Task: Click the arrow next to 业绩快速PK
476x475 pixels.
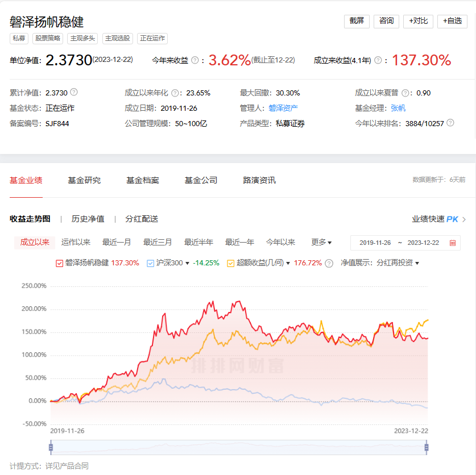Action: coord(464,219)
